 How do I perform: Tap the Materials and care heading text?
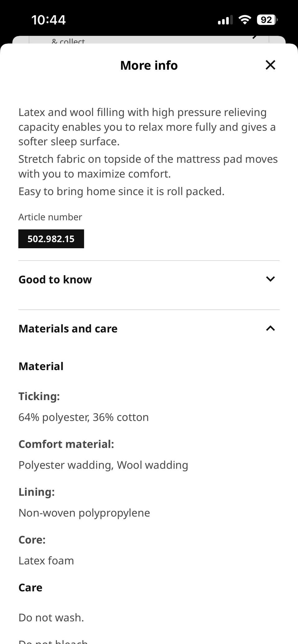68,329
